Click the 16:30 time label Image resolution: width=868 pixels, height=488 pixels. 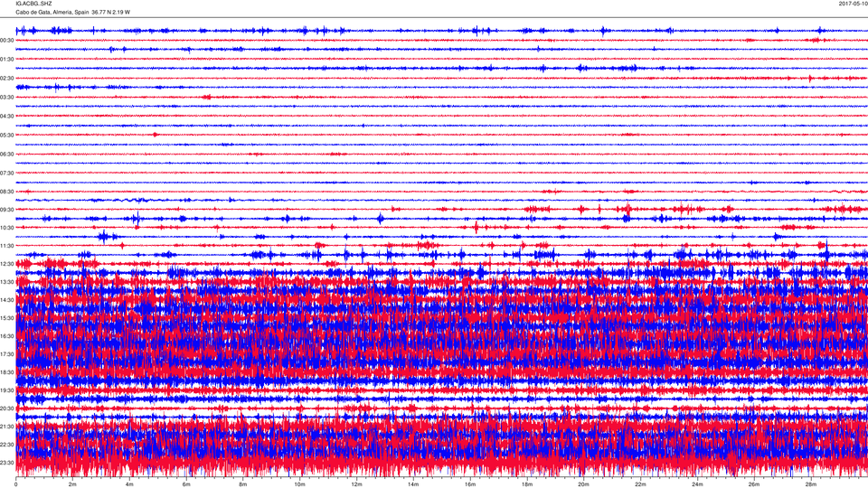tap(7, 336)
